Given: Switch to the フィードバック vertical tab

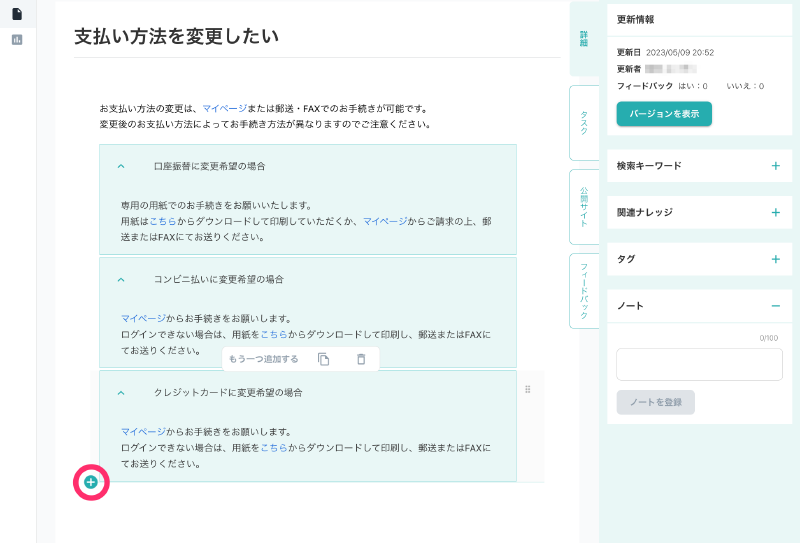Looking at the screenshot, I should tap(584, 290).
